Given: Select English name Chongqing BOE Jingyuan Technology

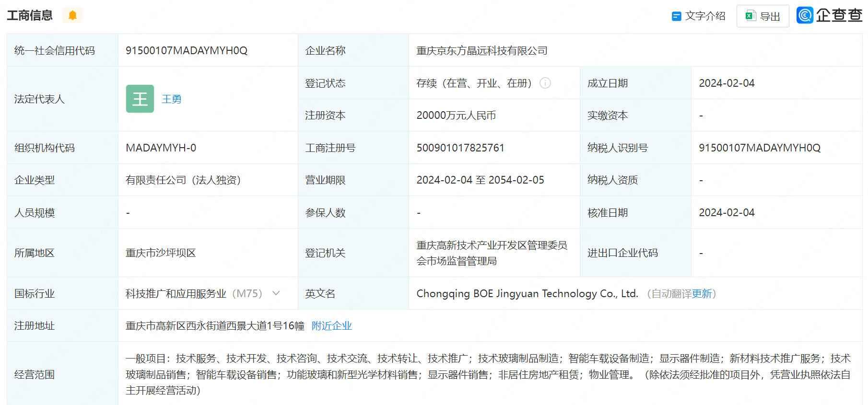Looking at the screenshot, I should click(527, 294).
